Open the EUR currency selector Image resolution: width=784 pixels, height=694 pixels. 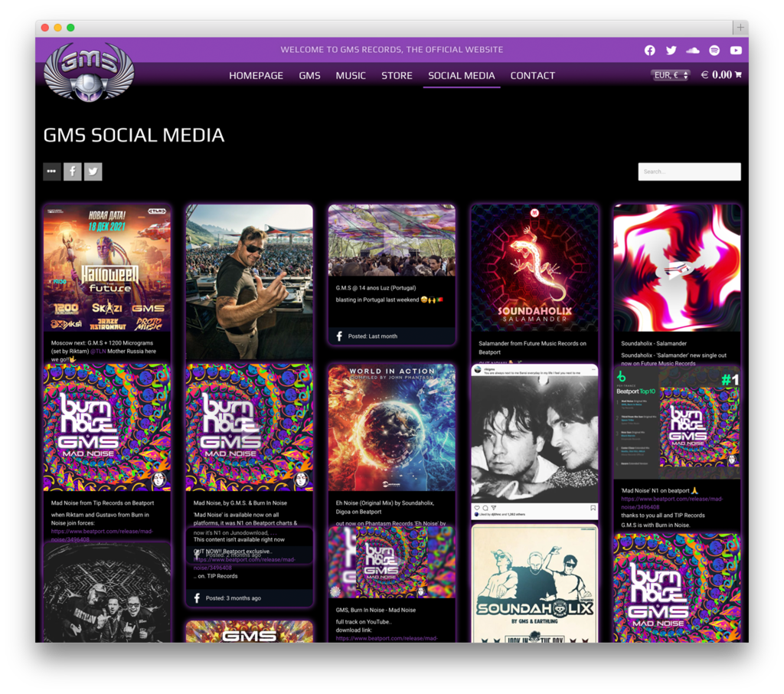pos(671,75)
